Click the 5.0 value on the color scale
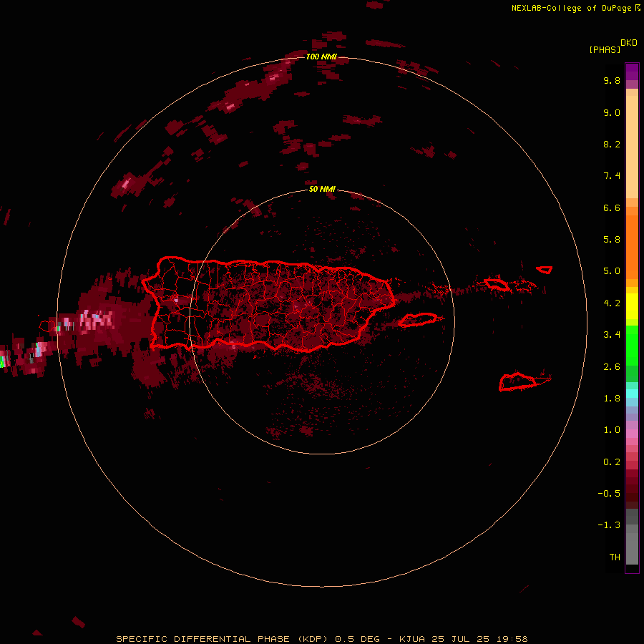 [612, 271]
